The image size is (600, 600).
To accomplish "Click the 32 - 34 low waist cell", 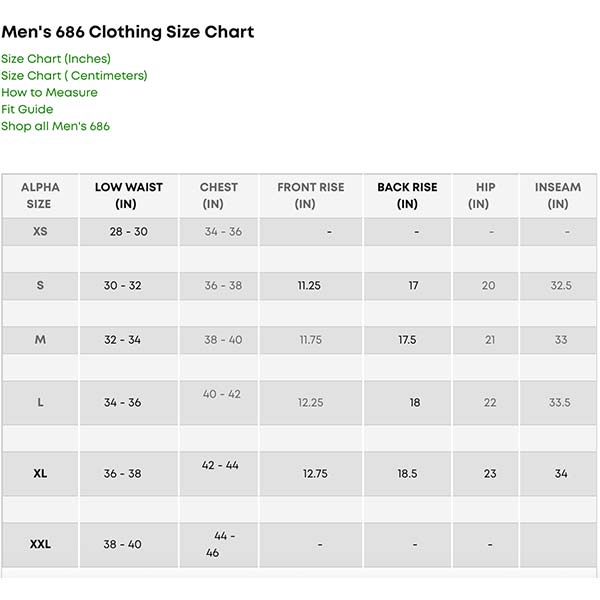I will pos(122,340).
